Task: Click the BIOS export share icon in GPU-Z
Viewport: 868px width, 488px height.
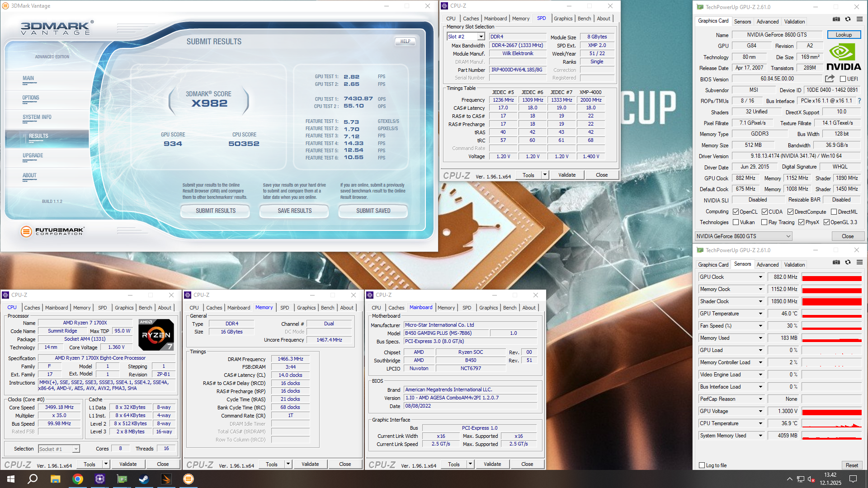Action: click(x=830, y=79)
